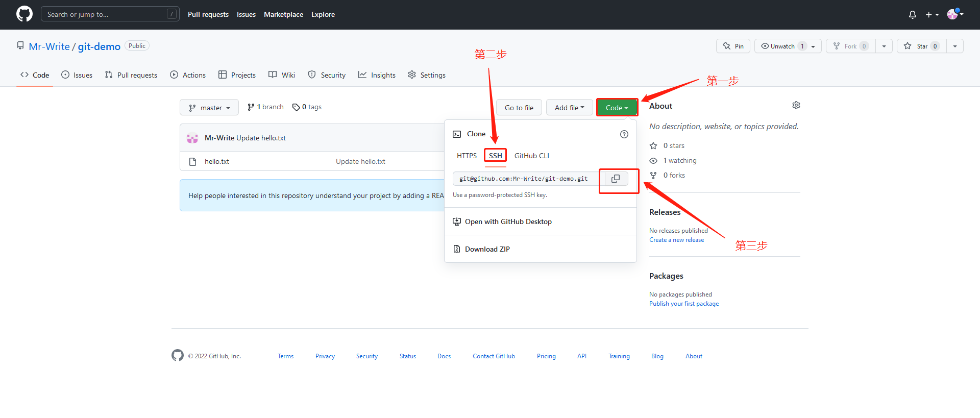Open the Actions tab
The image size is (980, 418).
click(x=188, y=75)
